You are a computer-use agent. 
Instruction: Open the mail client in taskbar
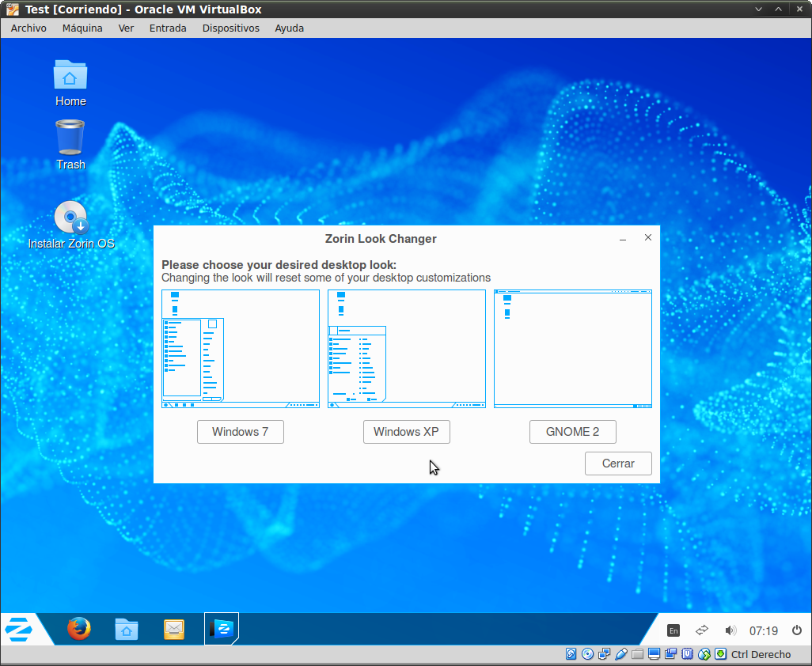[174, 630]
